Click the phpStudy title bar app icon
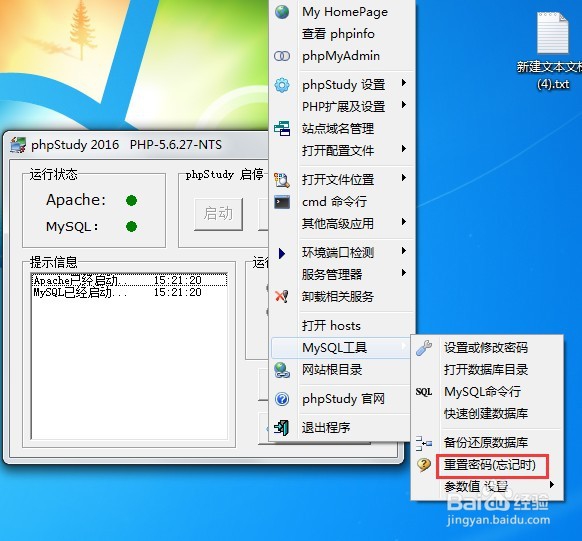Viewport: 582px width, 541px height. [18, 145]
